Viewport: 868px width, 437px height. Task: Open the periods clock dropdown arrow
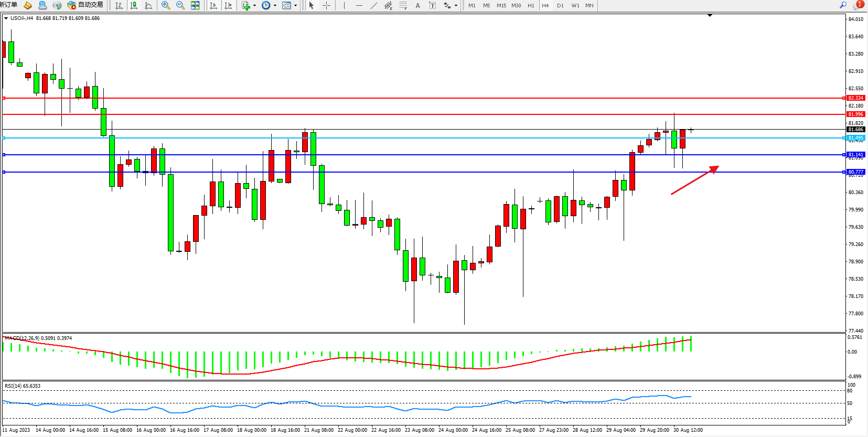coord(275,5)
